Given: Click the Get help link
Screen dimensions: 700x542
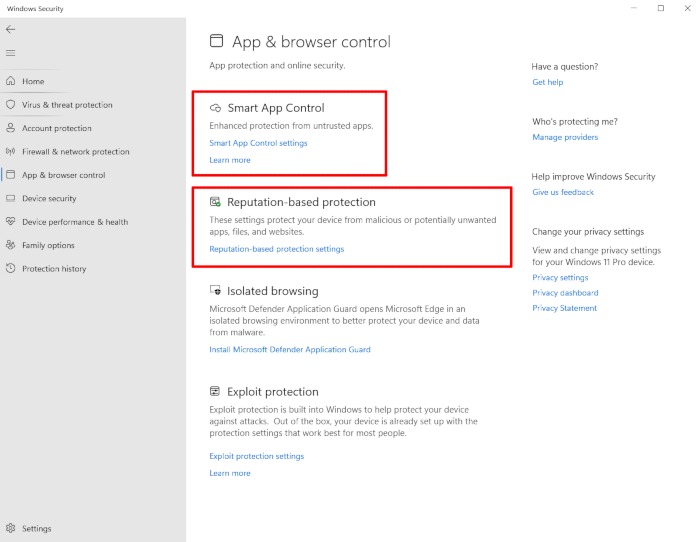Looking at the screenshot, I should click(x=548, y=82).
